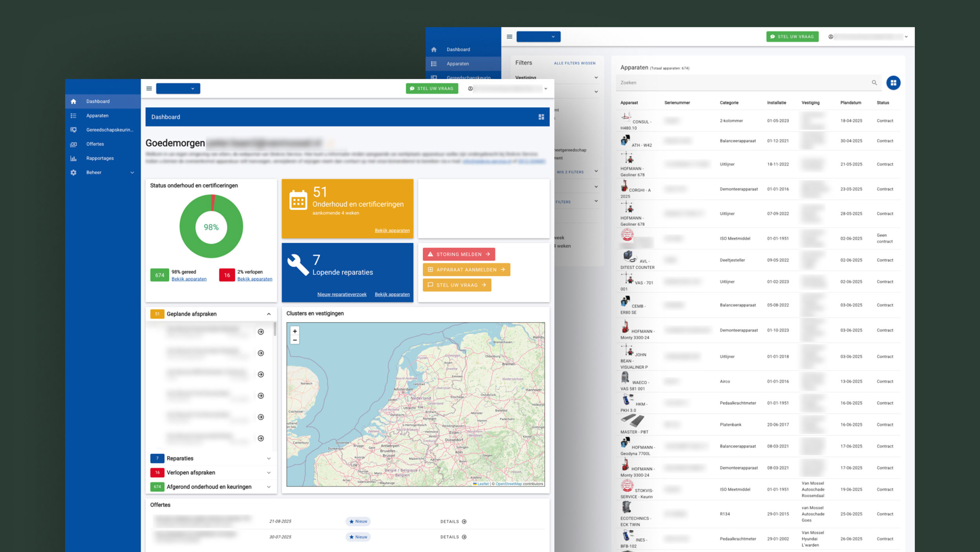Click the green 674 badge

tap(160, 275)
